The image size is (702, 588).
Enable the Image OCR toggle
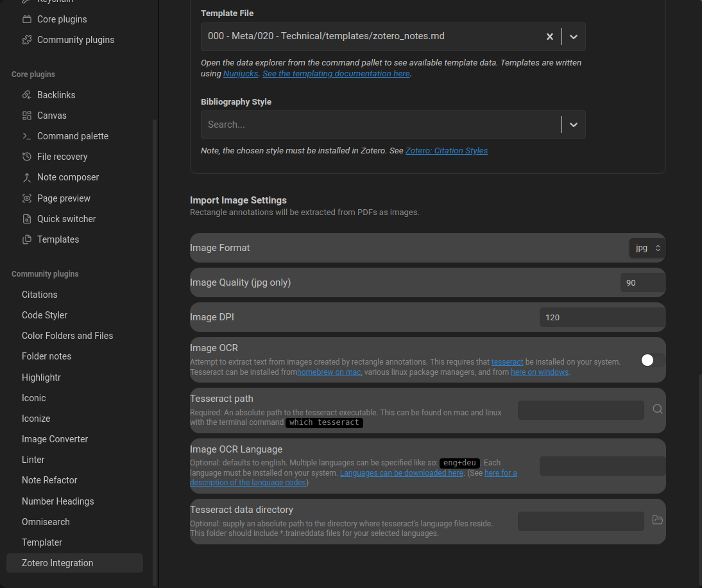tap(652, 360)
